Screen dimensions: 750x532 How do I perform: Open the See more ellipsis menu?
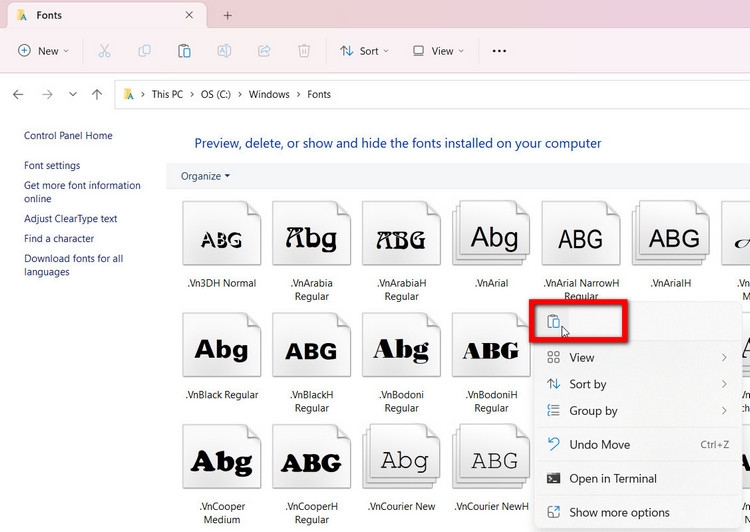[499, 51]
